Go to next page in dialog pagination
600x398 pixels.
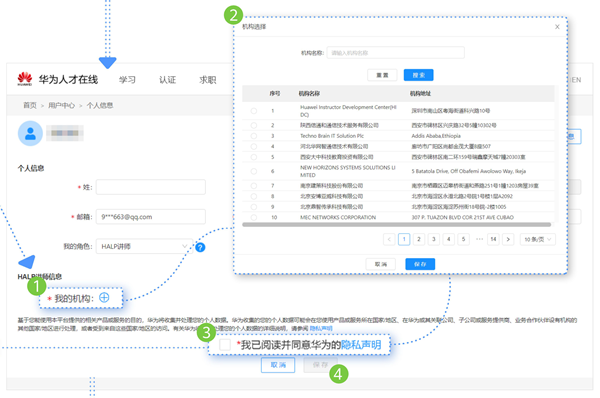point(508,239)
